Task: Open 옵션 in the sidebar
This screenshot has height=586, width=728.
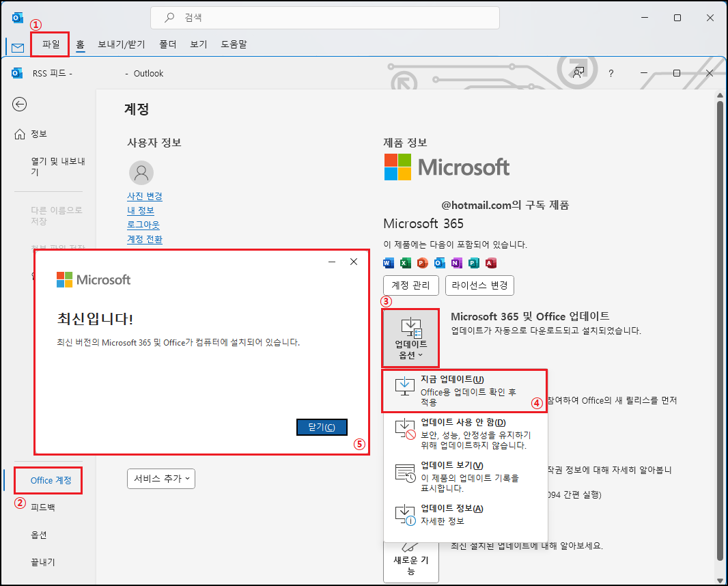Action: (38, 535)
